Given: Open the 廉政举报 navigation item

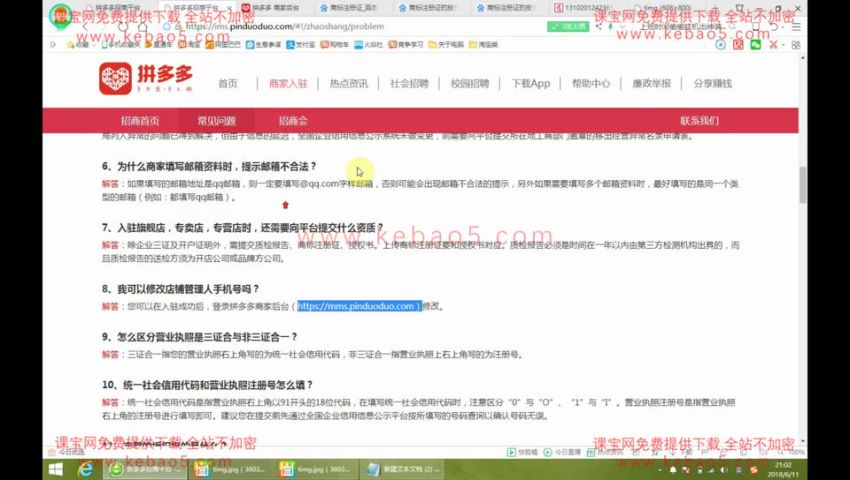Looking at the screenshot, I should point(652,84).
